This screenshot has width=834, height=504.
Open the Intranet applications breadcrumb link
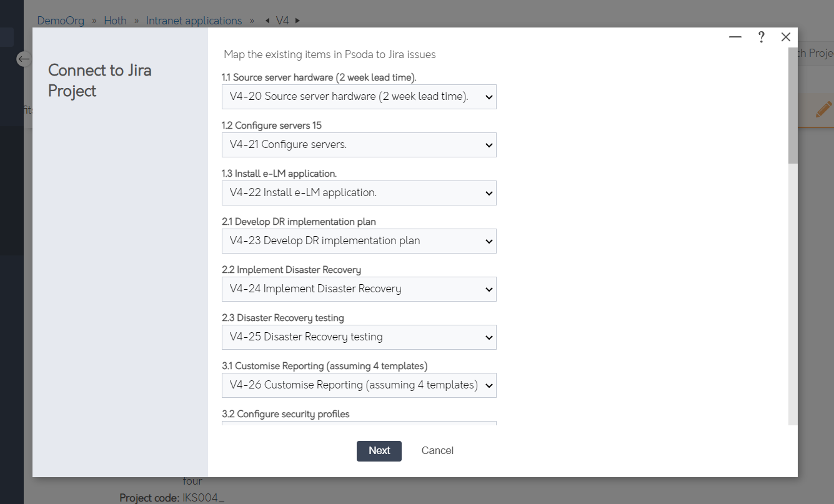tap(194, 21)
